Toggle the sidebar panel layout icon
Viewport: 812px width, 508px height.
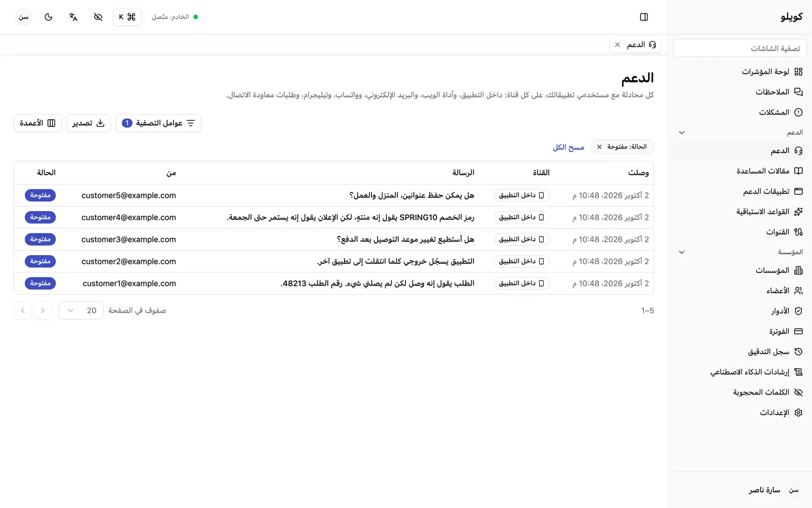(x=644, y=17)
